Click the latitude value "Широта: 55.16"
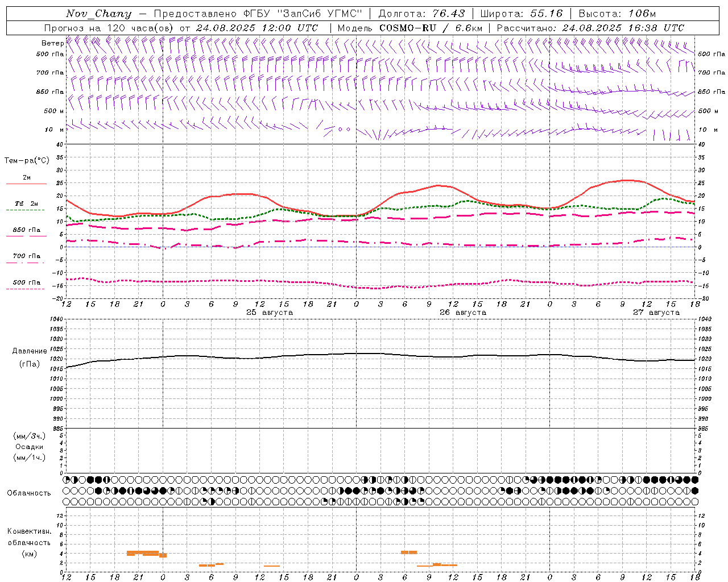This screenshot has height=582, width=728. pos(522,14)
